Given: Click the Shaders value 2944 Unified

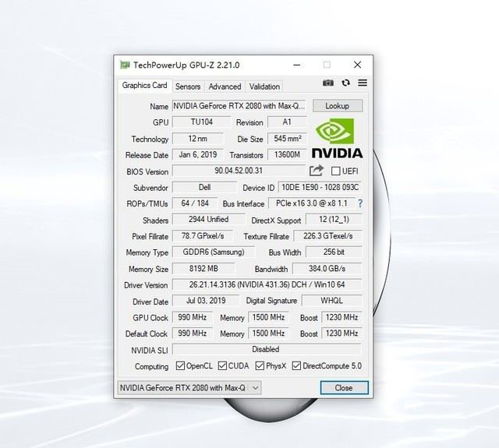Looking at the screenshot, I should [x=209, y=220].
